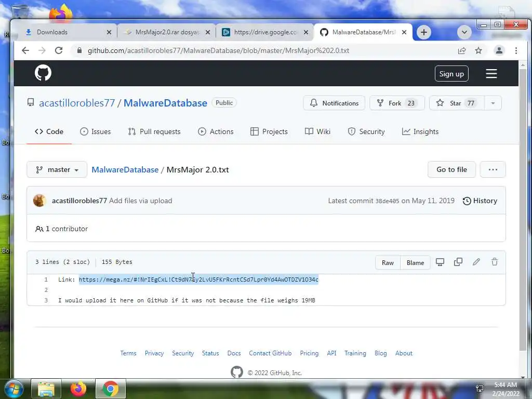Open the MalwareDatabase repository title link
532x399 pixels.
tap(165, 103)
